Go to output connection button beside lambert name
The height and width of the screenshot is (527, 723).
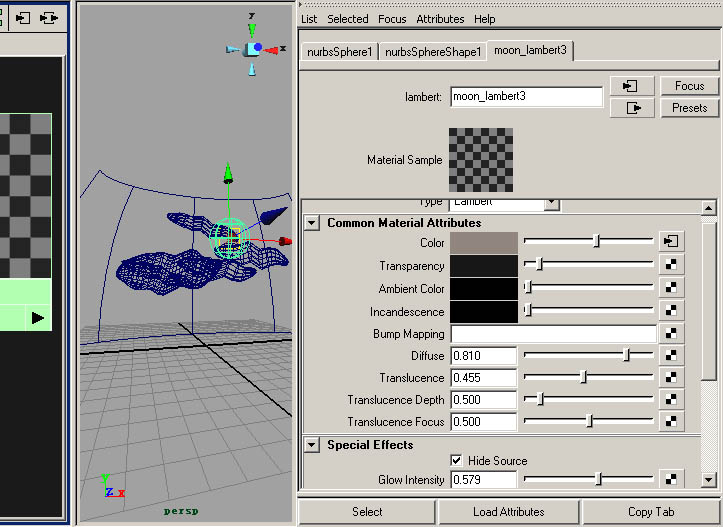coord(631,108)
